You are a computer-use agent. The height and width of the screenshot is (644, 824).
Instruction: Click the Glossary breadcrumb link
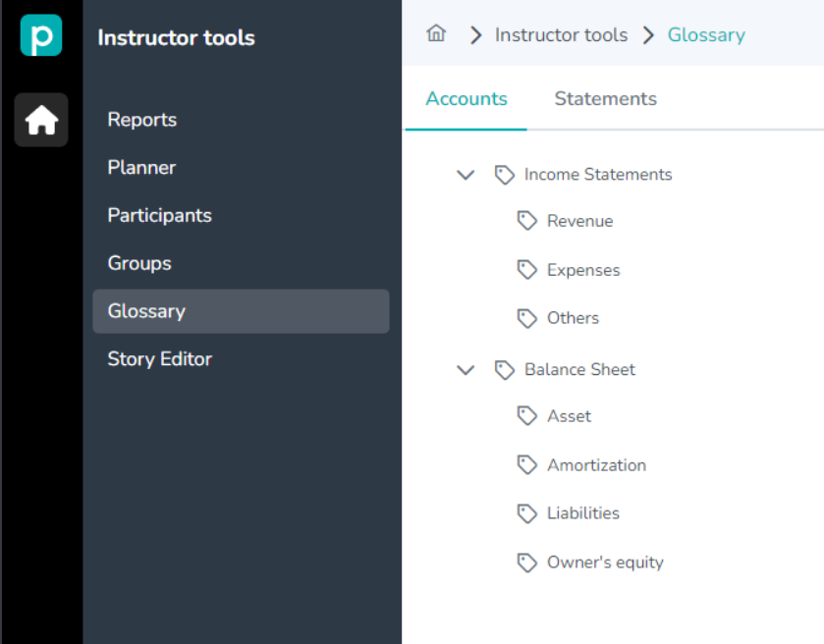click(x=706, y=35)
